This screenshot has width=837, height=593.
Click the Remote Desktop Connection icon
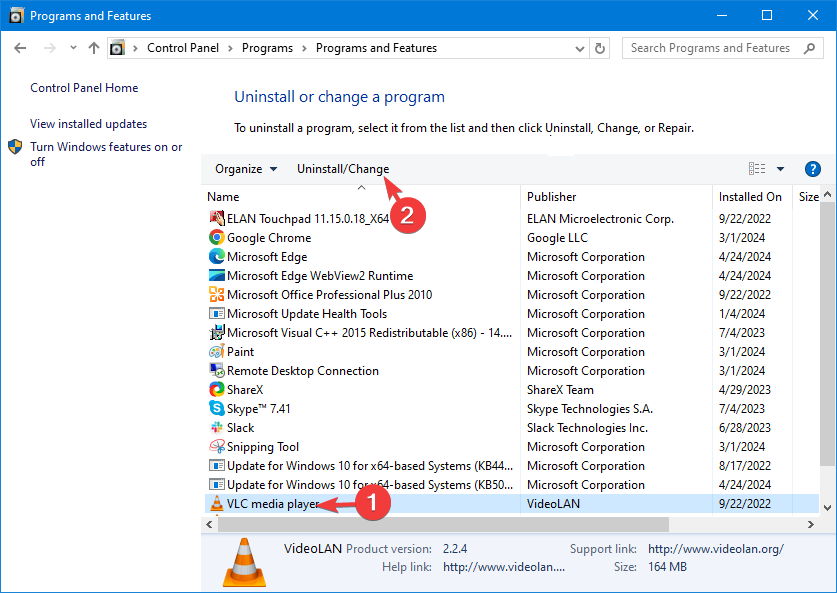[x=216, y=370]
